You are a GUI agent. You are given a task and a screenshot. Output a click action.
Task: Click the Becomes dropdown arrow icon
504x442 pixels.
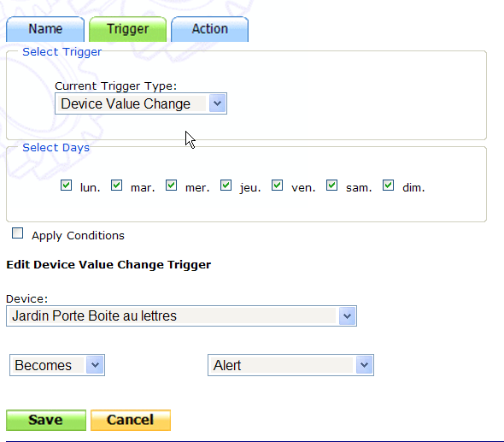click(95, 365)
